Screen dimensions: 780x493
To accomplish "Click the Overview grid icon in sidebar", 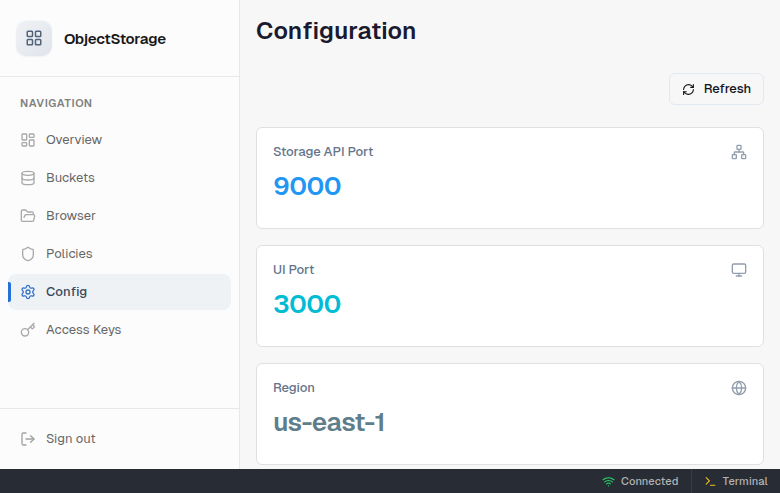I will (x=28, y=140).
